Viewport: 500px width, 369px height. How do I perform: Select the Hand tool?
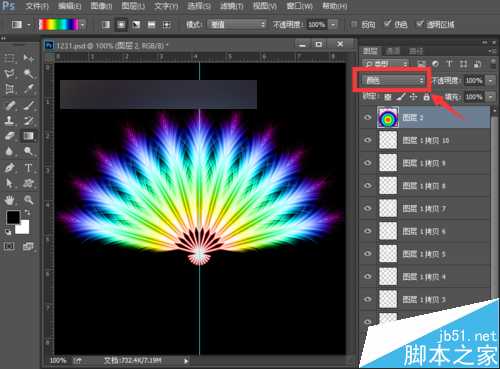click(x=9, y=200)
